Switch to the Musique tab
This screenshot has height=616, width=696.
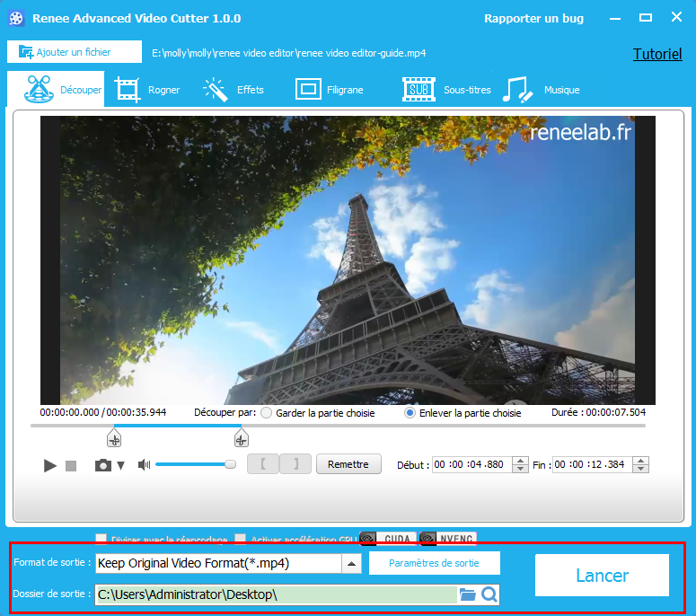coord(542,90)
